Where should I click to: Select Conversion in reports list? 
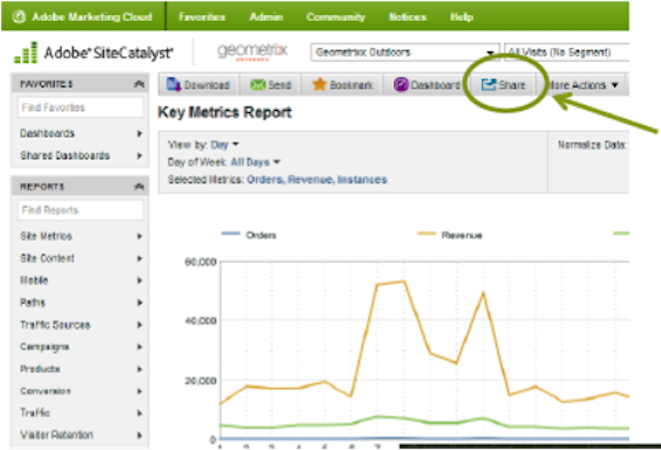tap(46, 391)
